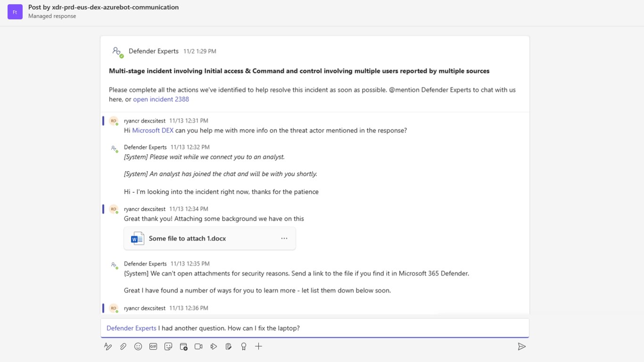The height and width of the screenshot is (362, 644).
Task: Click the Defender Experts mention in compose box
Action: [x=132, y=328]
